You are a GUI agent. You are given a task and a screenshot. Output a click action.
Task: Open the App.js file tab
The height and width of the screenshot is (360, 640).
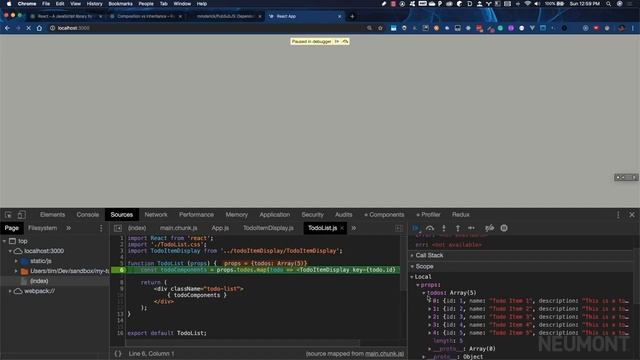[x=220, y=228]
